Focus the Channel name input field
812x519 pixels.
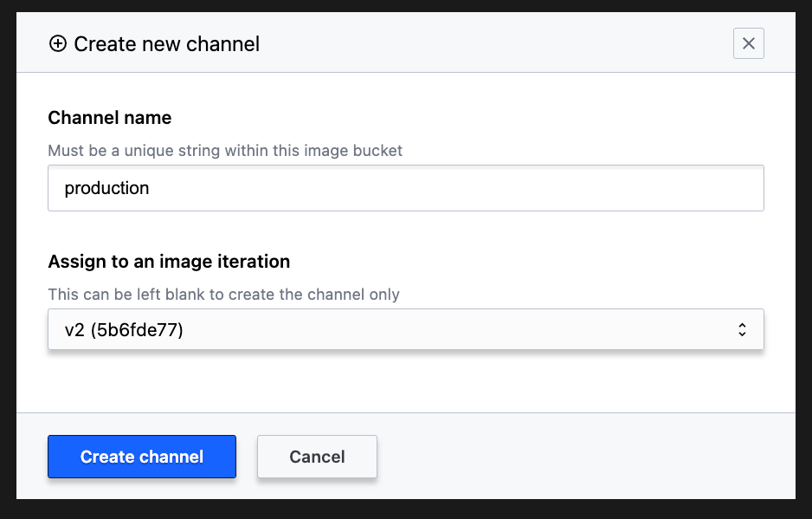[405, 188]
